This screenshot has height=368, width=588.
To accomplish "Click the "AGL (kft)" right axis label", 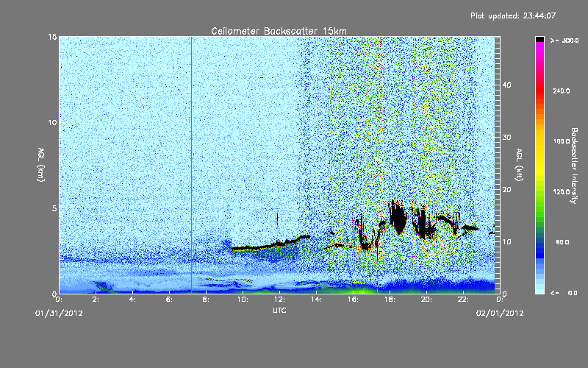I will [519, 164].
